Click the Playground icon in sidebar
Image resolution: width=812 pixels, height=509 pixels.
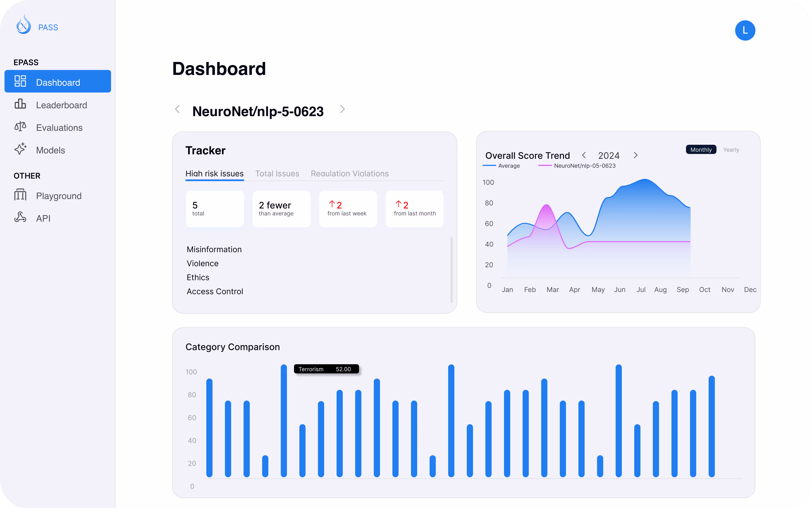[x=20, y=194]
